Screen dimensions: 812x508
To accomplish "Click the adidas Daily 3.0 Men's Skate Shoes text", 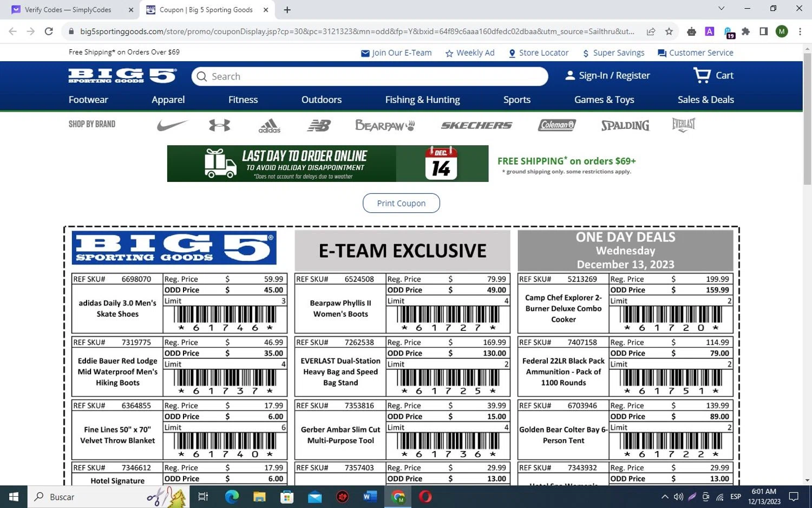I will [x=117, y=309].
